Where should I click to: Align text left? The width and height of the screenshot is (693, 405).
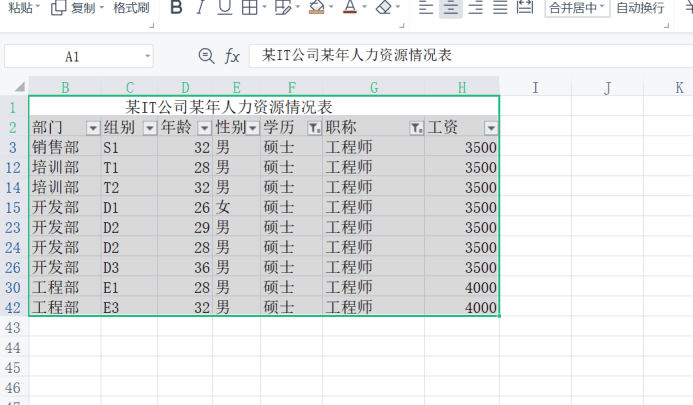click(x=426, y=8)
